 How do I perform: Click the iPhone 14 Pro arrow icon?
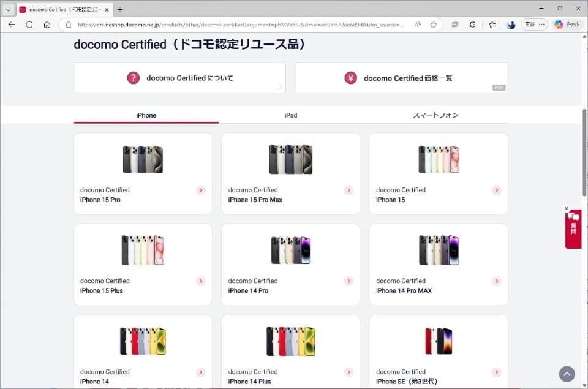pos(349,281)
